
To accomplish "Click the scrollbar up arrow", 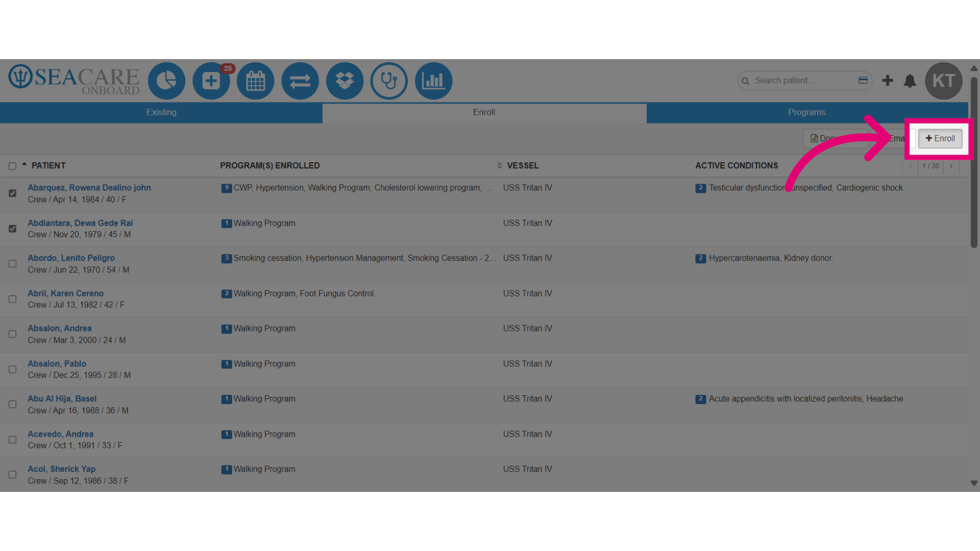I will [x=973, y=68].
